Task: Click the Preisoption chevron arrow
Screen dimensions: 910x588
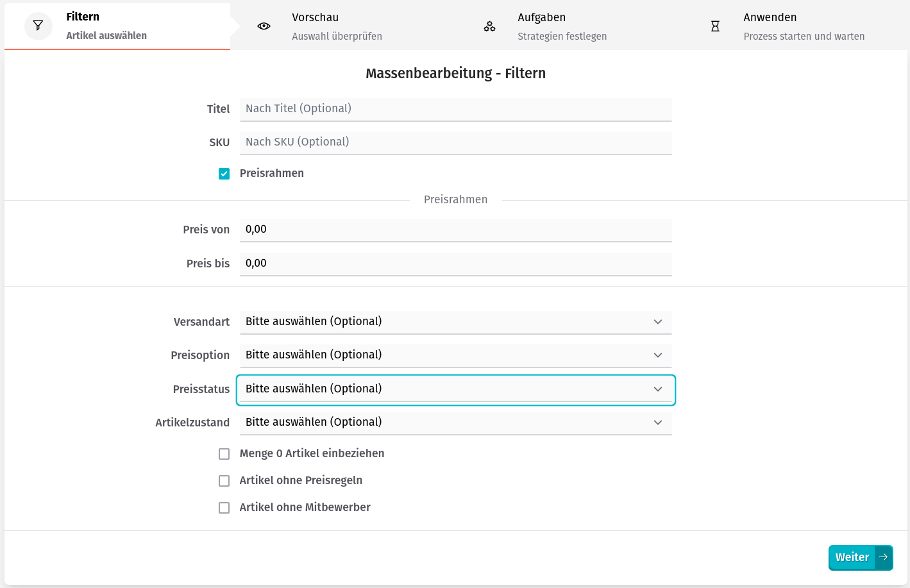Action: click(x=658, y=355)
